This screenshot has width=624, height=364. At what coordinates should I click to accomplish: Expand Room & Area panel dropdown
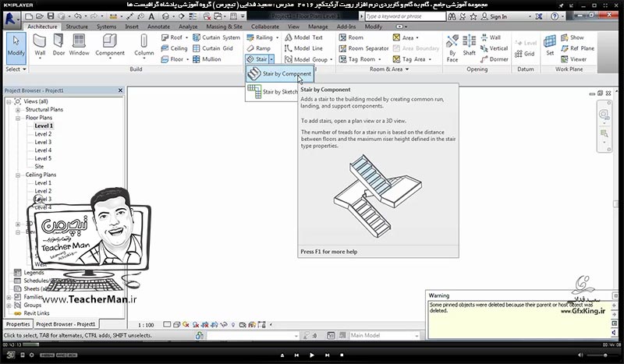[x=389, y=69]
